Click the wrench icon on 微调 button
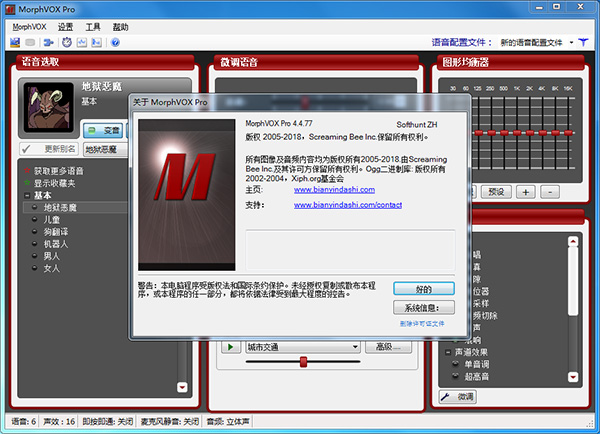Image resolution: width=600 pixels, height=434 pixels. [x=445, y=397]
